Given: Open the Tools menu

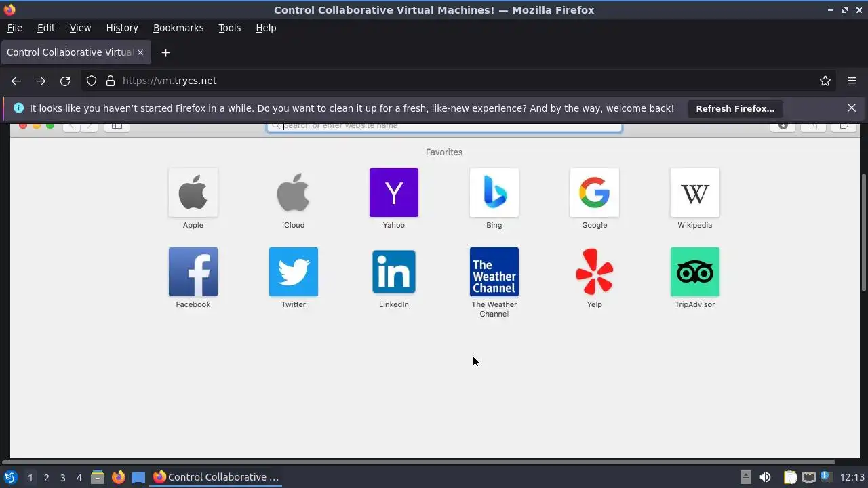Looking at the screenshot, I should (229, 28).
